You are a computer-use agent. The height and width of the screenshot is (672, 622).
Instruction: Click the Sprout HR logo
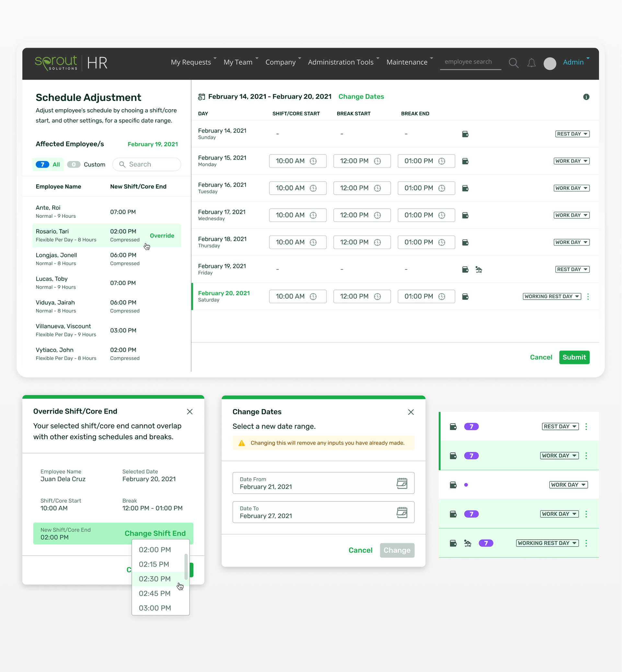[71, 63]
